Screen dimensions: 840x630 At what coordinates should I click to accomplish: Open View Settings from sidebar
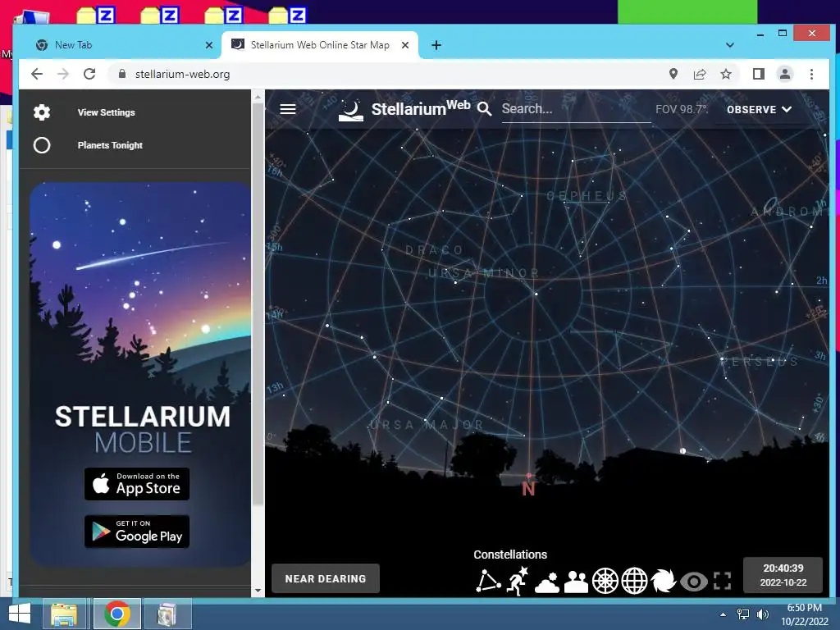(x=106, y=112)
